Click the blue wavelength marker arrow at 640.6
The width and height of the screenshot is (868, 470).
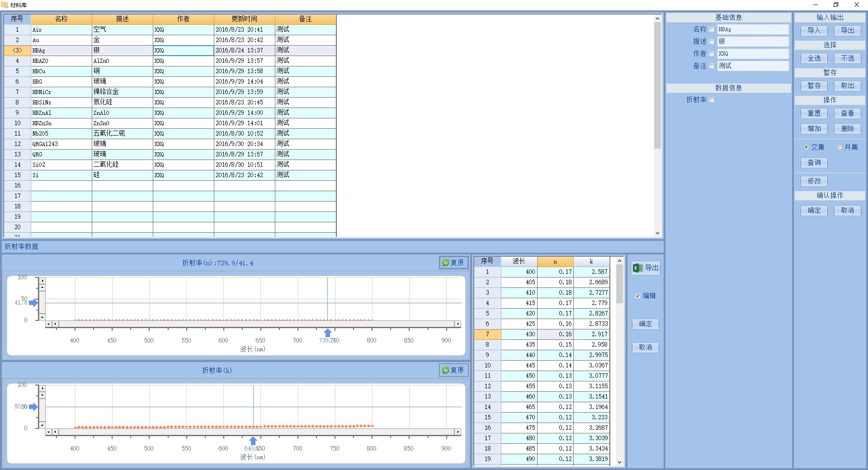pos(253,441)
